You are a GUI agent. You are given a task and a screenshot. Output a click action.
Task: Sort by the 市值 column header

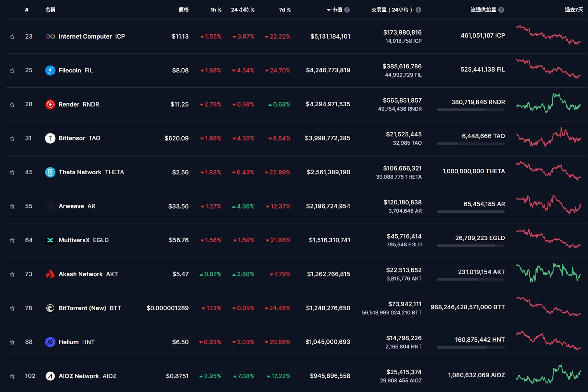(x=334, y=10)
